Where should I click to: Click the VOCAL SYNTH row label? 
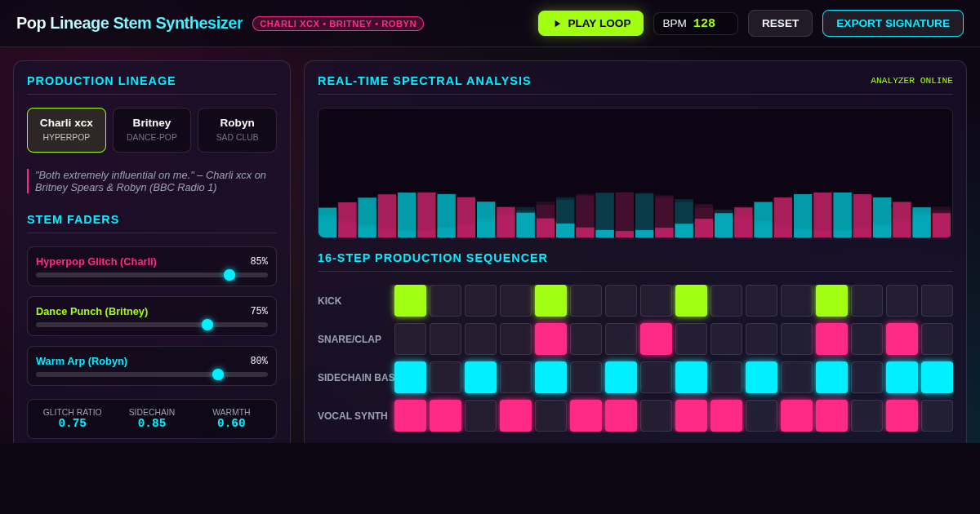(353, 416)
